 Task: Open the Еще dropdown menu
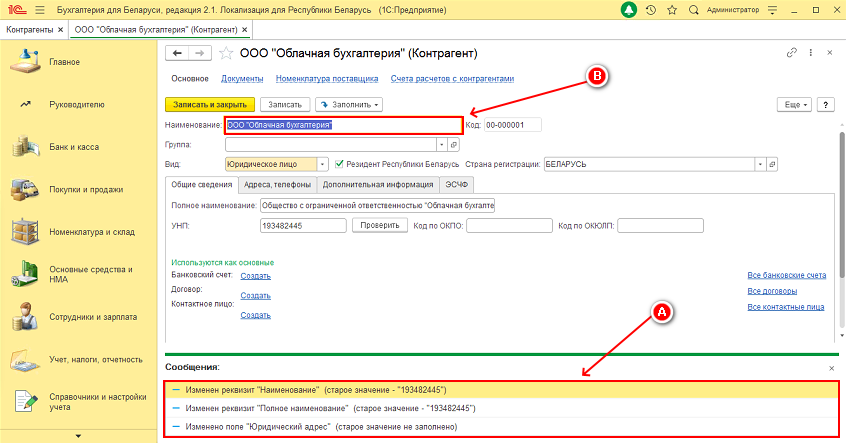(794, 105)
